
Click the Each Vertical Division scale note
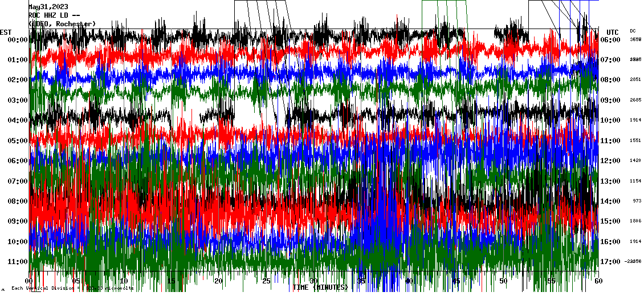[x=71, y=289]
